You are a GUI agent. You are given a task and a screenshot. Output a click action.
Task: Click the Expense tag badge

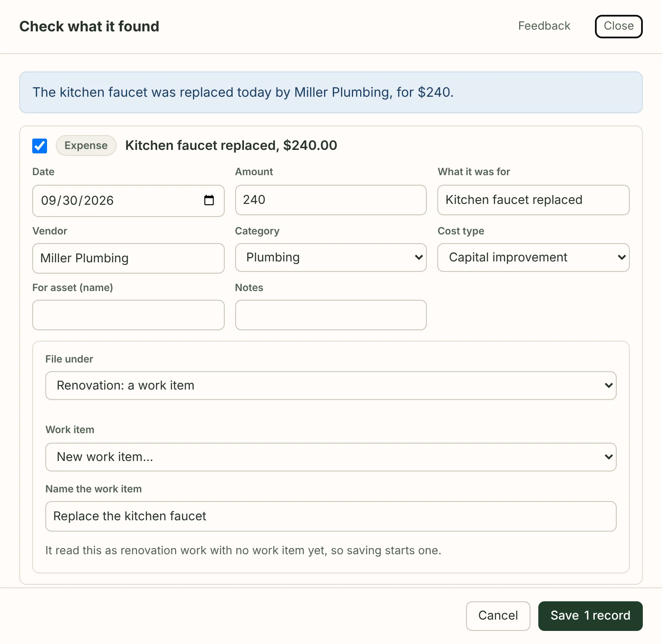click(86, 146)
